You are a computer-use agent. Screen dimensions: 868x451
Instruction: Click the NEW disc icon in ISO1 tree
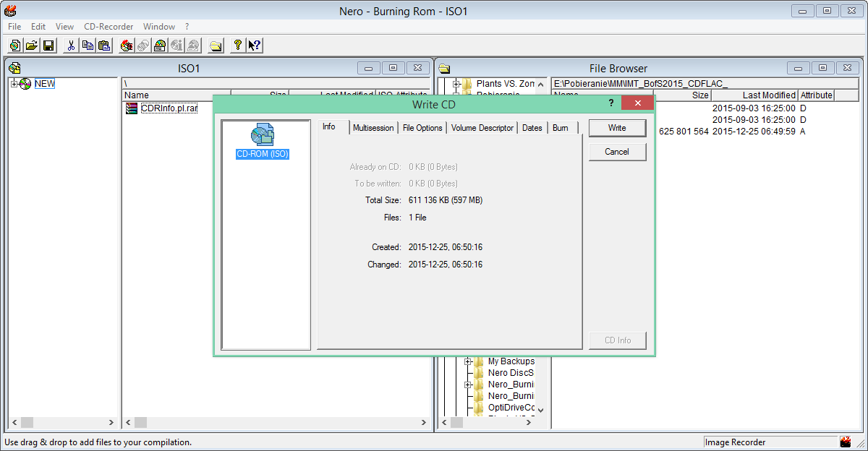[25, 84]
